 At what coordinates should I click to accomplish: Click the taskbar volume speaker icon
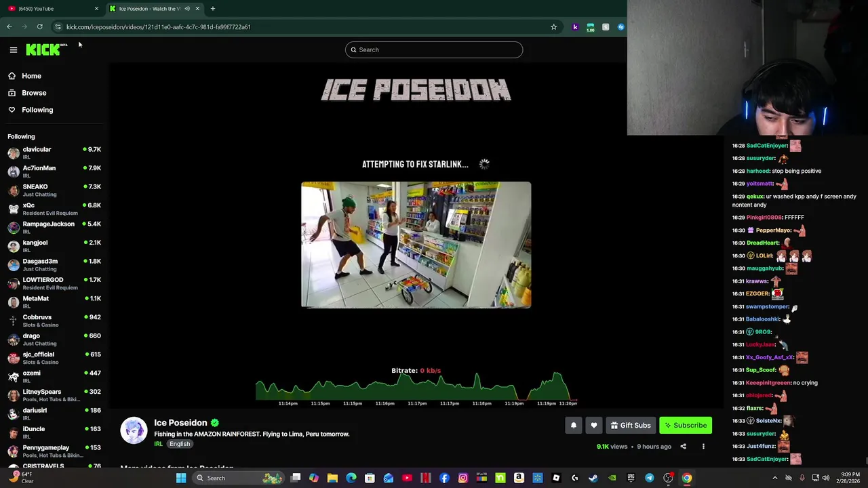tap(826, 479)
